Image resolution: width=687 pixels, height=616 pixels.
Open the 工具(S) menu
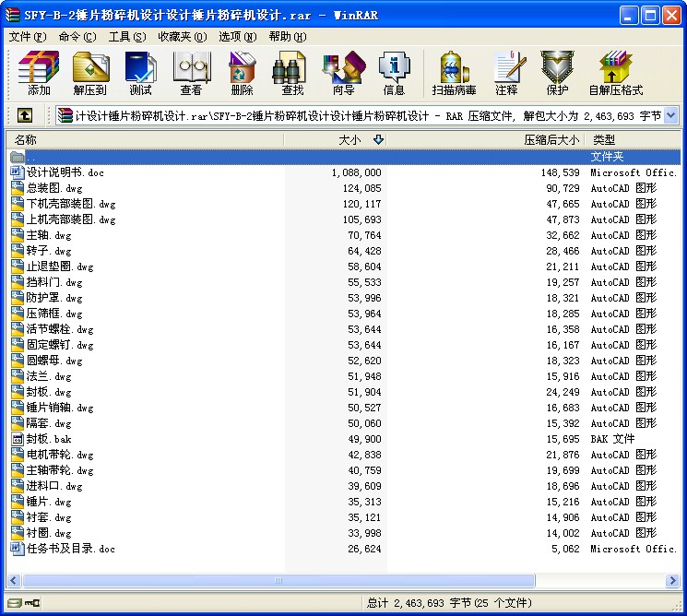[x=127, y=37]
